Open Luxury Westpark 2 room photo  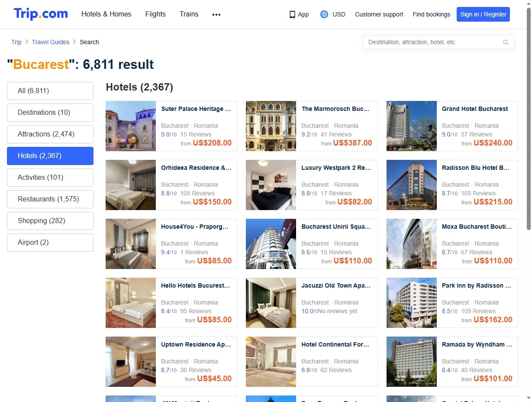tap(271, 185)
